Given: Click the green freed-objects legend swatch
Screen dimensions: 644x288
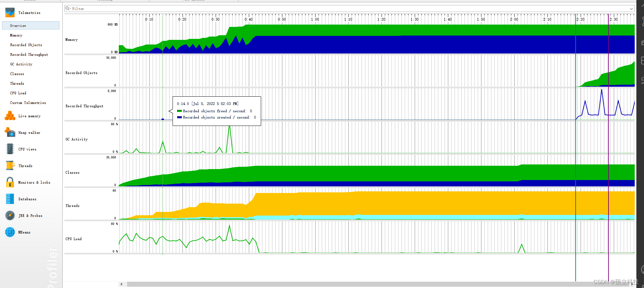Looking at the screenshot, I should 179,111.
